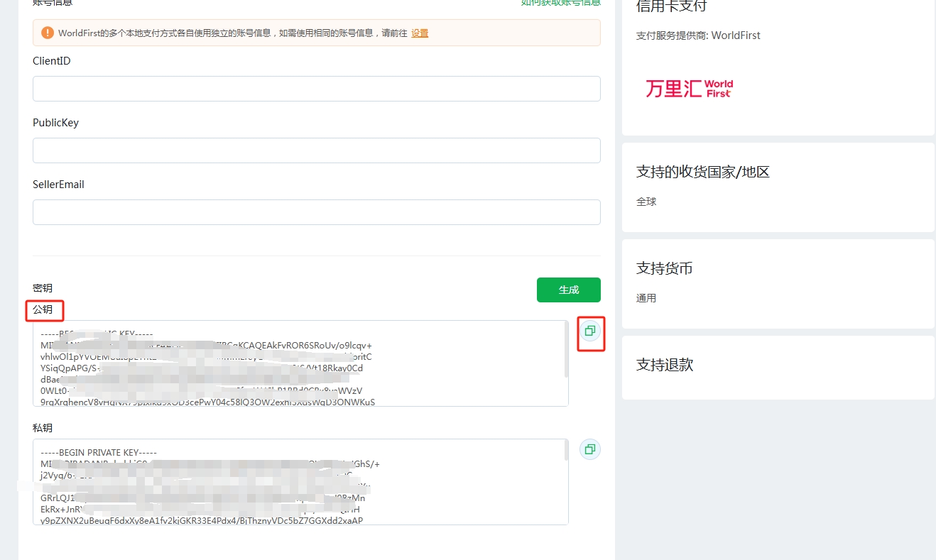Screen dimensions: 936x560
Task: Click inside the 私钥 private key textarea
Action: point(298,482)
